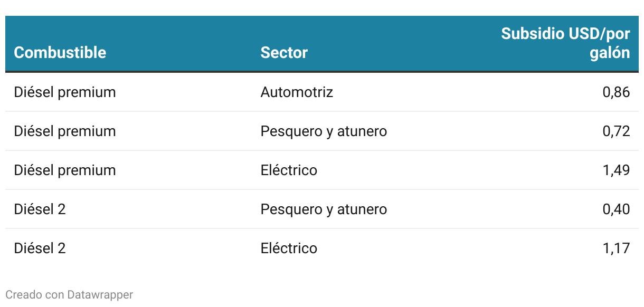This screenshot has width=644, height=307.
Task: Click the Combustible column header
Action: 60,53
